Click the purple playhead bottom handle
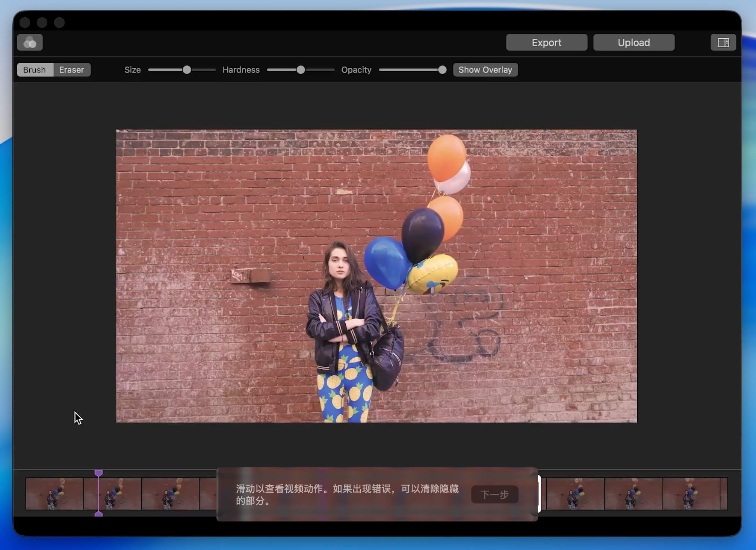The height and width of the screenshot is (550, 756). tap(98, 514)
